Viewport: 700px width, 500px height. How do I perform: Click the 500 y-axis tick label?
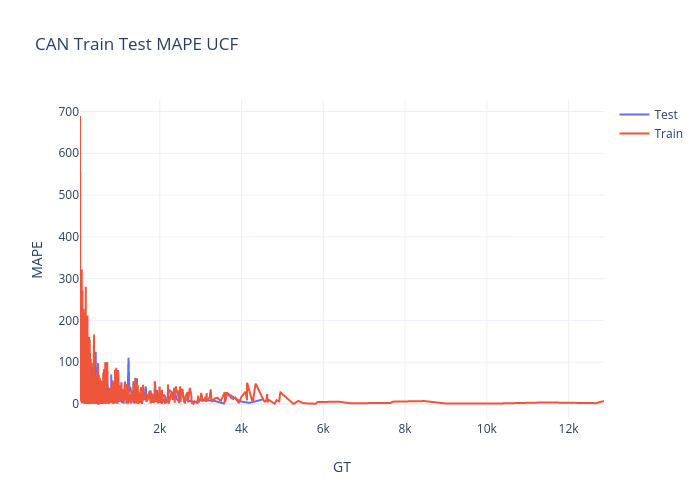pyautogui.click(x=69, y=195)
